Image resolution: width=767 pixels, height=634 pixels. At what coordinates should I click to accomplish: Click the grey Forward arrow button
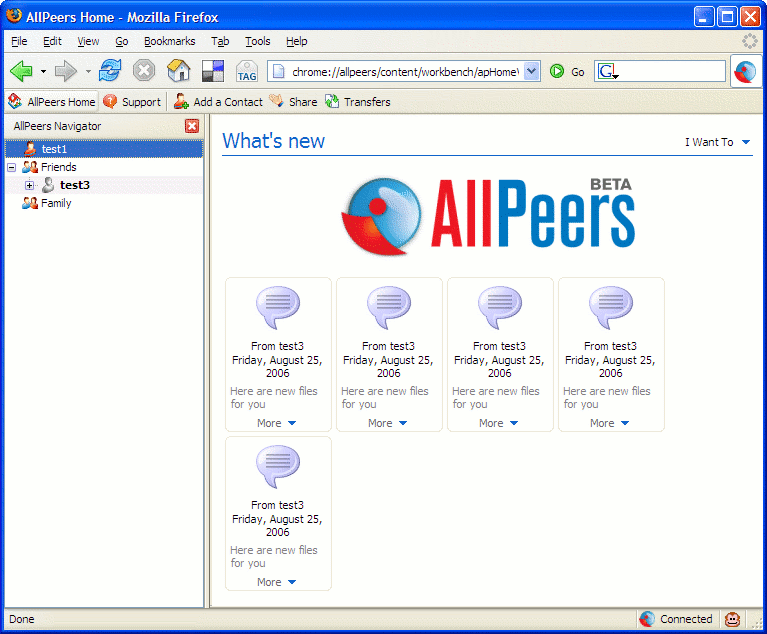(66, 71)
